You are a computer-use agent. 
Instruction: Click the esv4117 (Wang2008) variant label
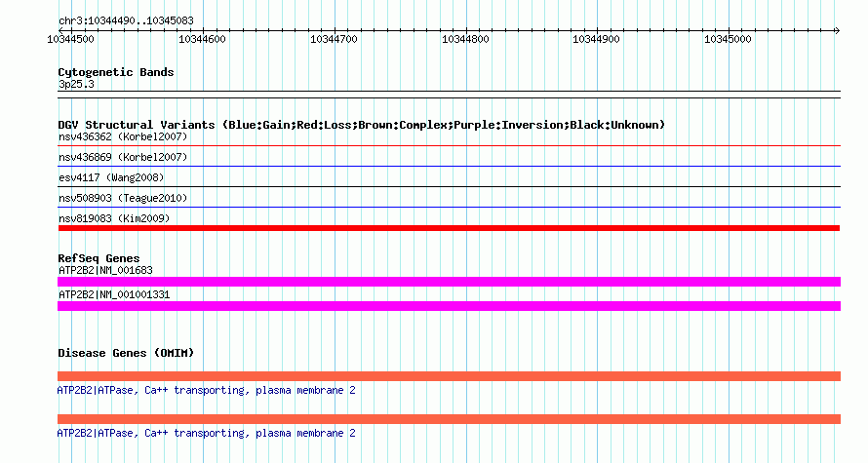coord(111,177)
